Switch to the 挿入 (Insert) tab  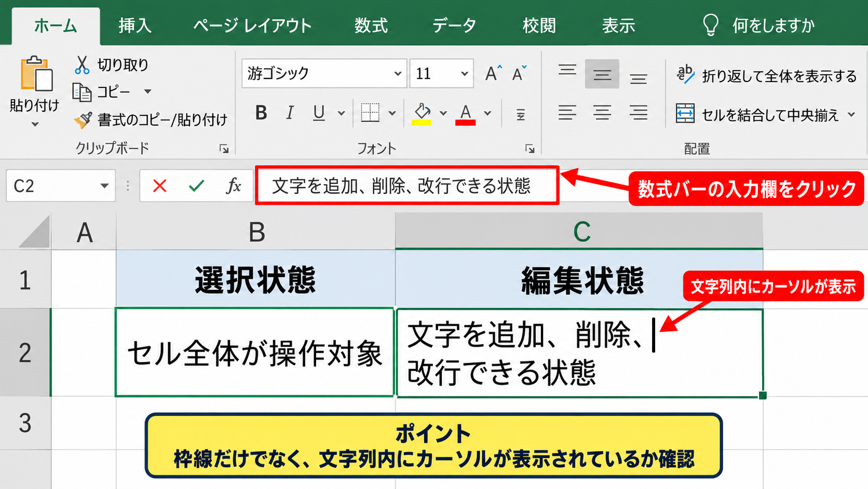135,25
